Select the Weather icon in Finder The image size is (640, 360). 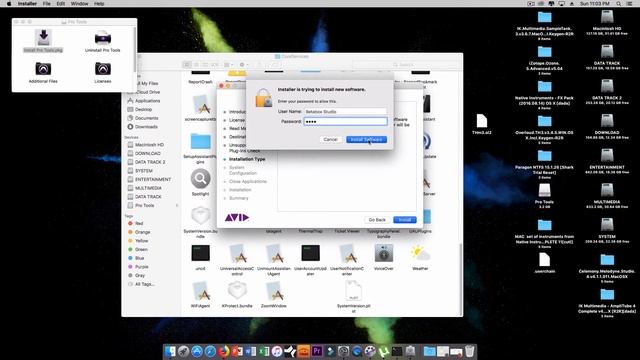tap(420, 253)
